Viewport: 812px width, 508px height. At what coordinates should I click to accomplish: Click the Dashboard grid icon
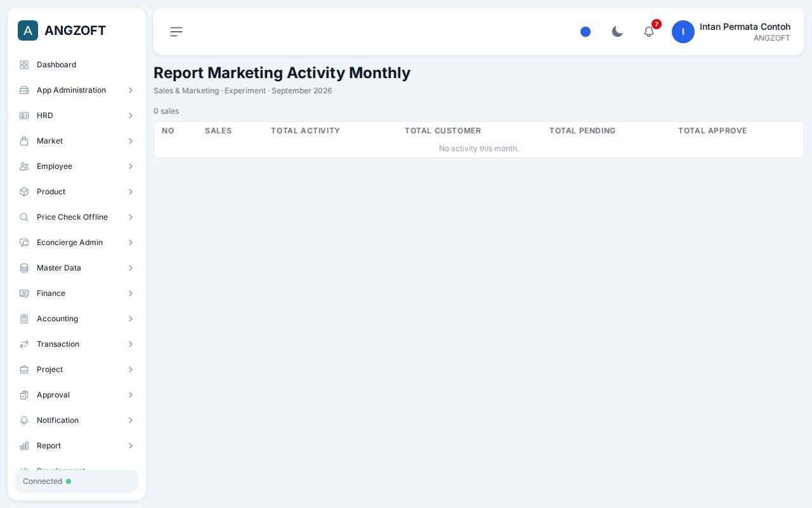coord(24,65)
